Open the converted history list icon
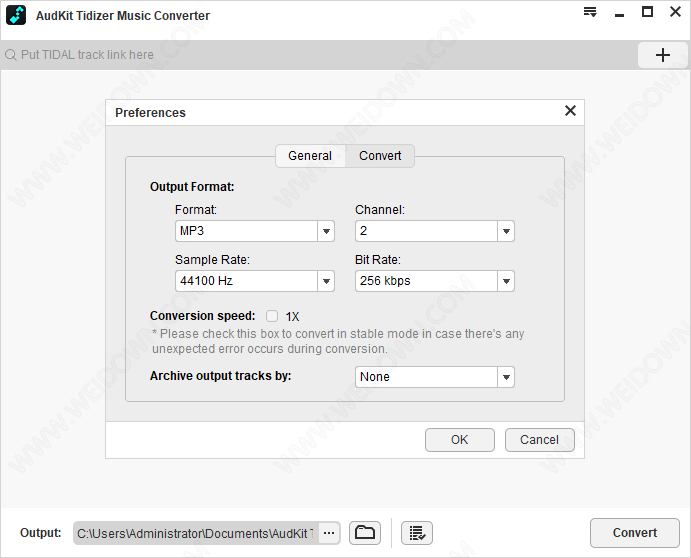The image size is (691, 558). tap(416, 533)
